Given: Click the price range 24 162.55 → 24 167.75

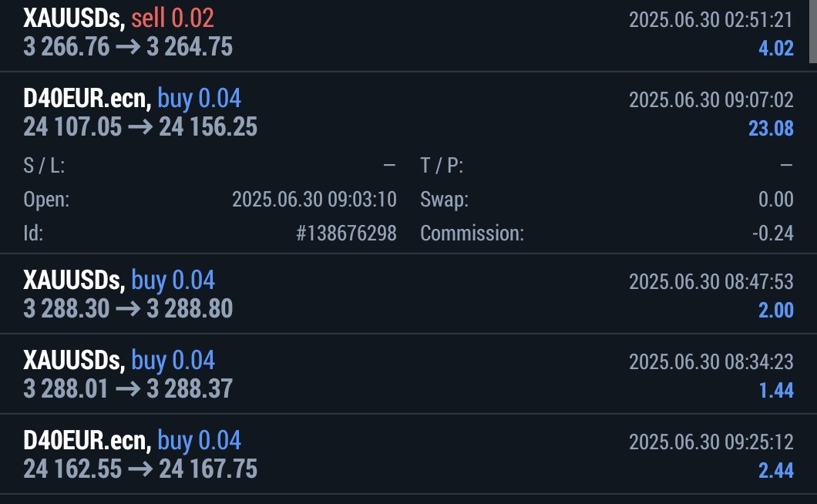Looking at the screenshot, I should click(140, 469).
